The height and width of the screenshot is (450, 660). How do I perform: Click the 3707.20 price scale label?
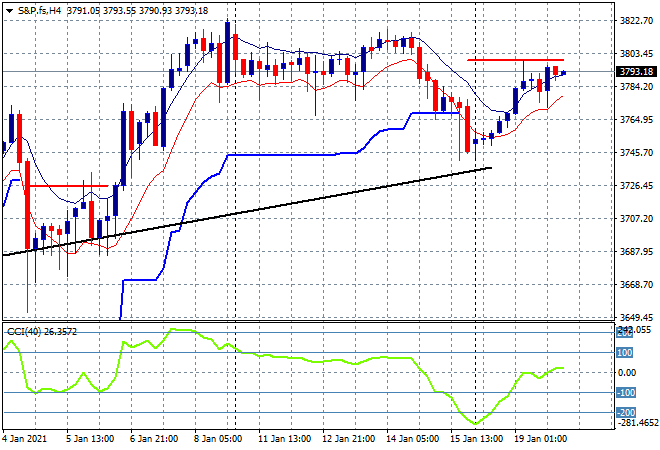(x=636, y=218)
